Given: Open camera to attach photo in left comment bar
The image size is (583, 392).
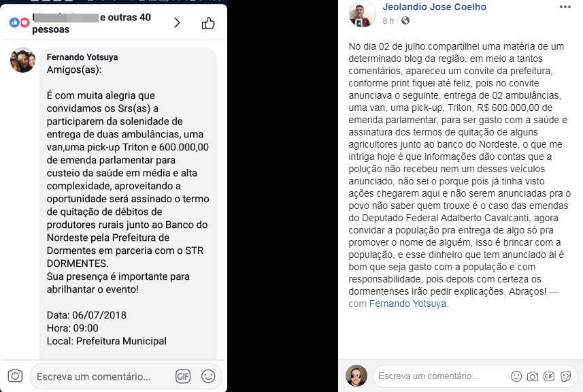Looking at the screenshot, I should coord(15,376).
